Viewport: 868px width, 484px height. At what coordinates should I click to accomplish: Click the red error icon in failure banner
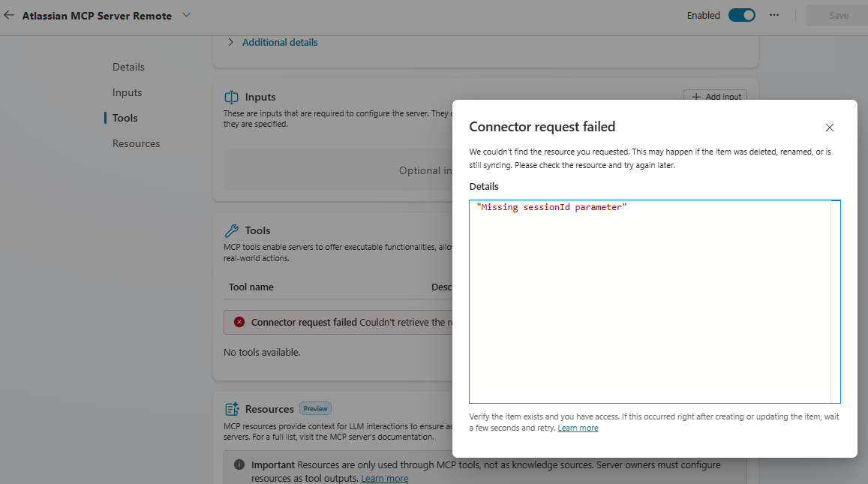coord(239,323)
